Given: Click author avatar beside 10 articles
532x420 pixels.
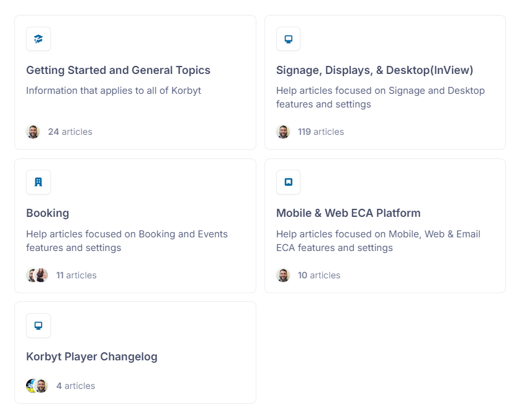Looking at the screenshot, I should click(284, 275).
